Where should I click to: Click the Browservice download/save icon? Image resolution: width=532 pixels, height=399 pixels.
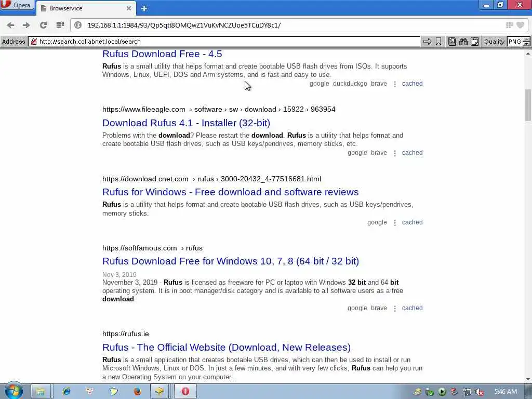point(452,42)
